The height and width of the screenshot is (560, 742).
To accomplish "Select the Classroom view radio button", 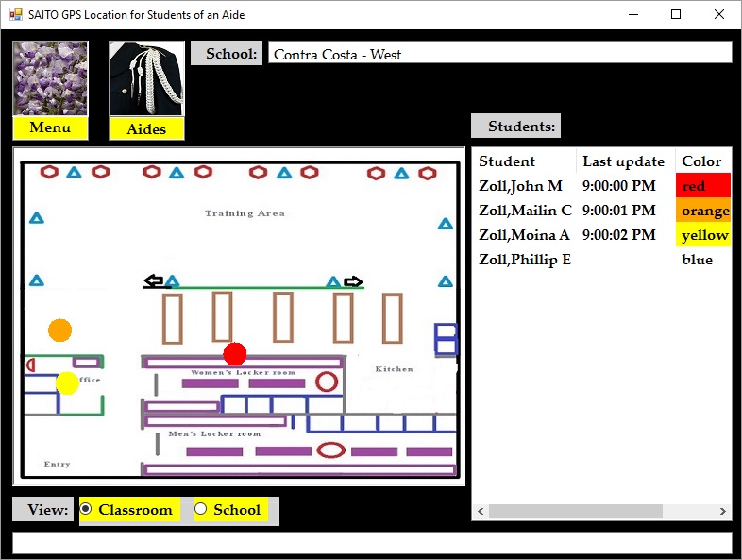I will click(87, 510).
